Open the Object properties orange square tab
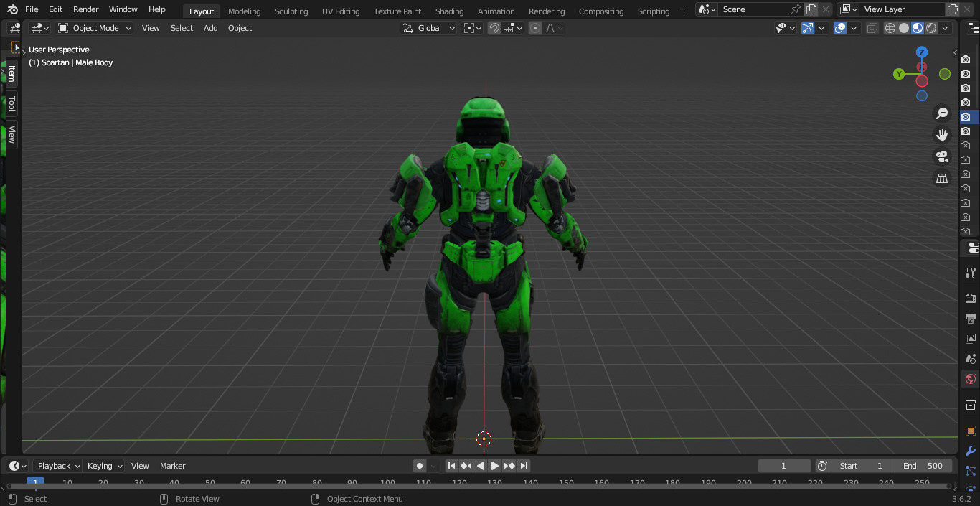 [x=971, y=431]
